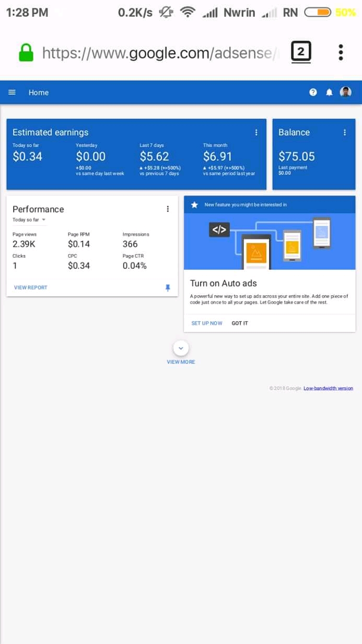Screen dimensions: 362x644
Task: Click the CPC label in Performance
Action: (x=73, y=256)
